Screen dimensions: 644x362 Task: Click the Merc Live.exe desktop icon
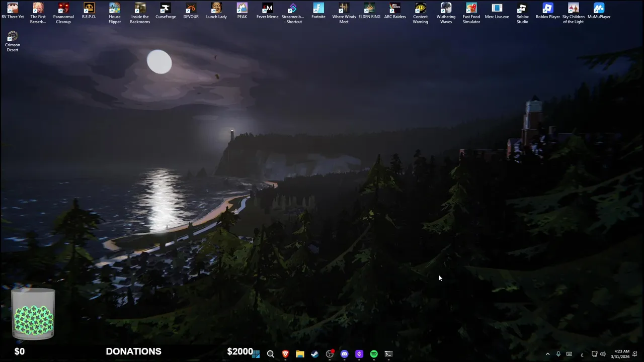tap(497, 11)
